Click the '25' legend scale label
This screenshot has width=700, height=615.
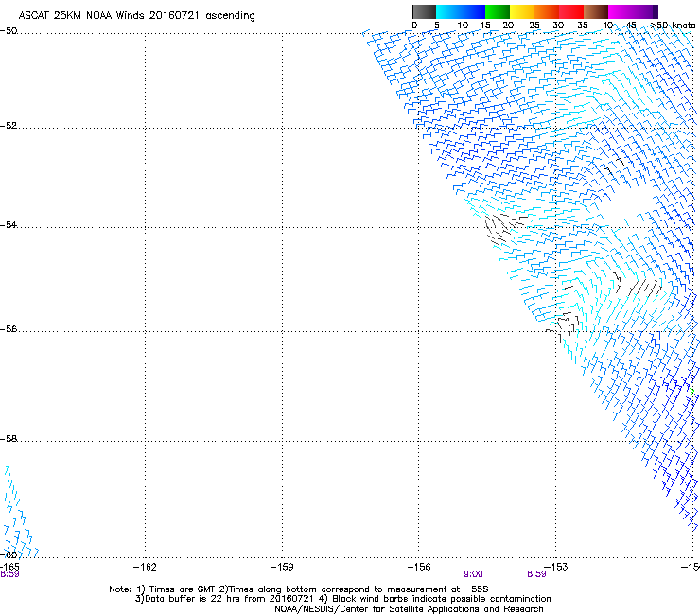point(534,26)
